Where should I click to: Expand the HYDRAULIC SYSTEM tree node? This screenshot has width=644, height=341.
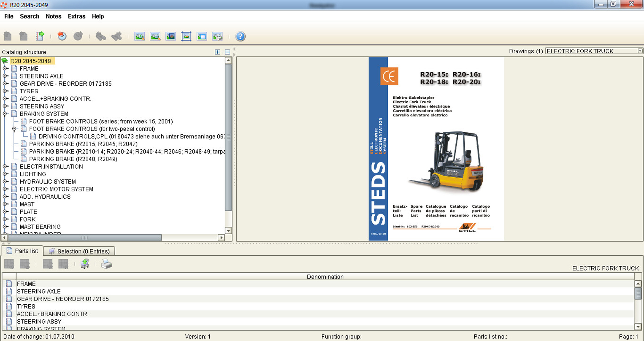5,182
